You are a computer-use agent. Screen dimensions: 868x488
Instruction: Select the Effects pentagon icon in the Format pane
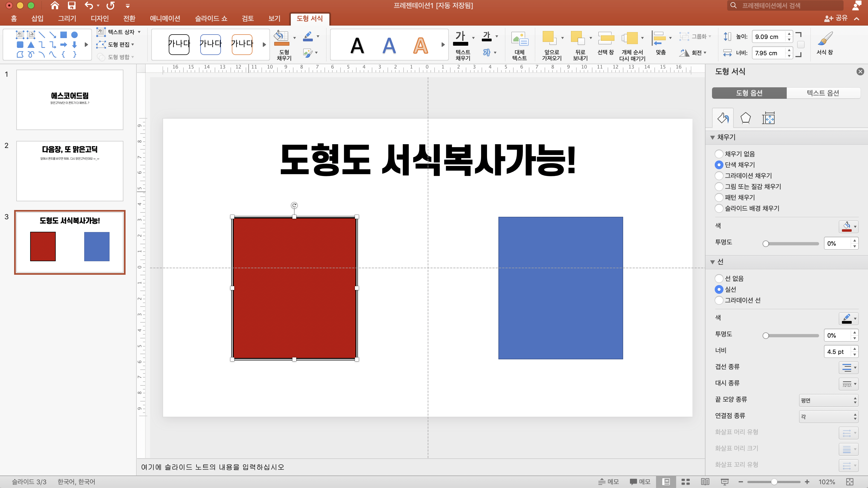click(x=745, y=118)
